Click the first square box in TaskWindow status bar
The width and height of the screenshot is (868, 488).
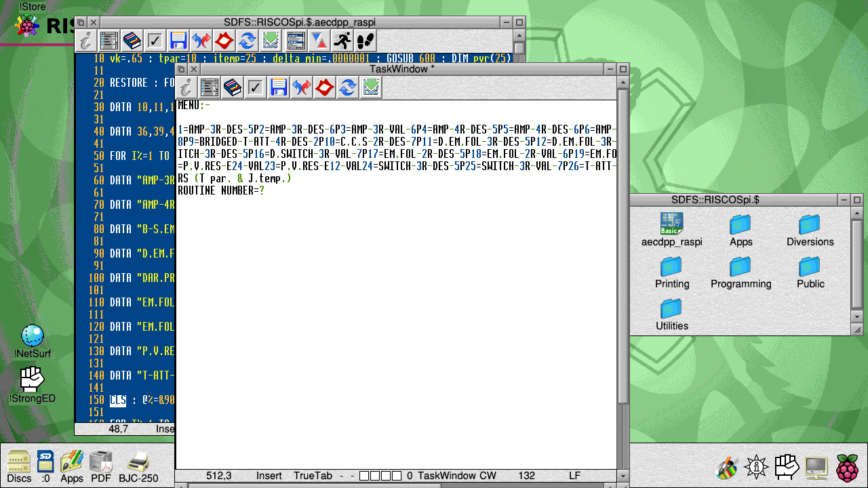[x=364, y=476]
